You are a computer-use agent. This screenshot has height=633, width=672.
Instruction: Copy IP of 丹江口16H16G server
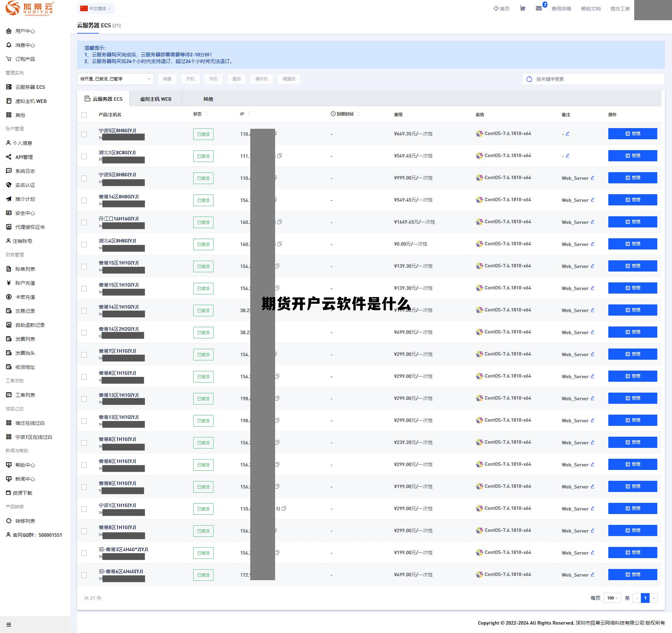pos(280,222)
